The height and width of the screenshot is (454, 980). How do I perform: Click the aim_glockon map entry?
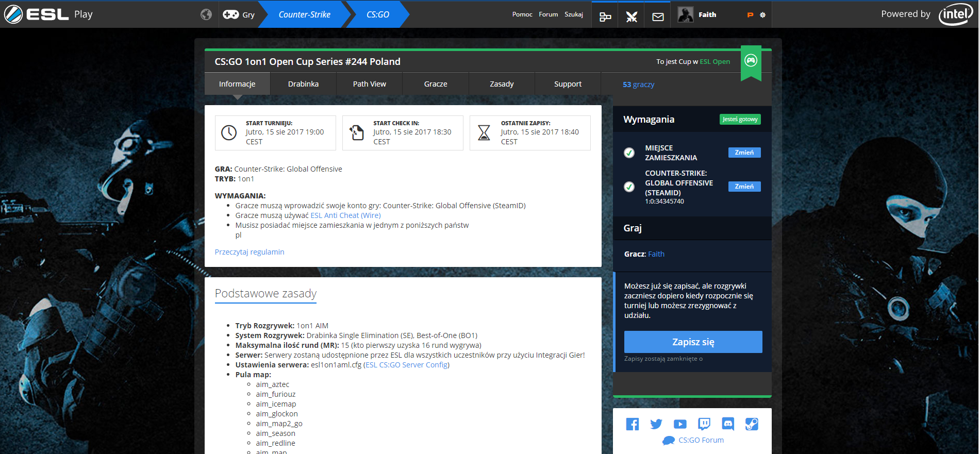(x=277, y=414)
